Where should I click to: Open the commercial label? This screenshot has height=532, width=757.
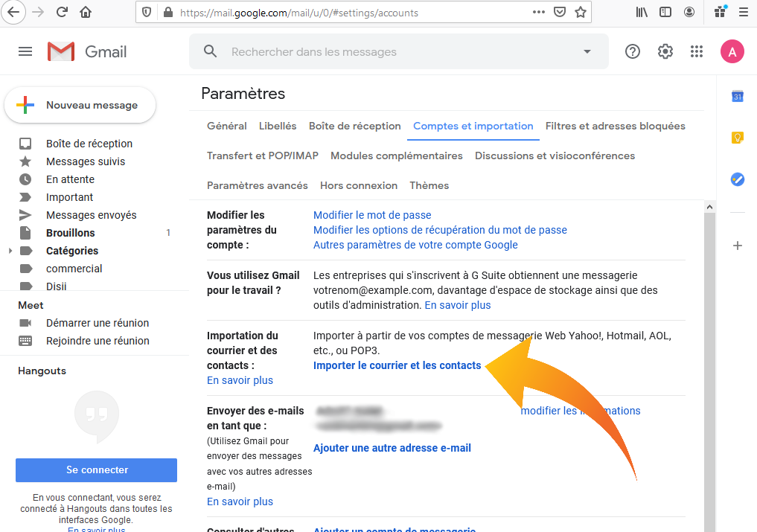(74, 269)
